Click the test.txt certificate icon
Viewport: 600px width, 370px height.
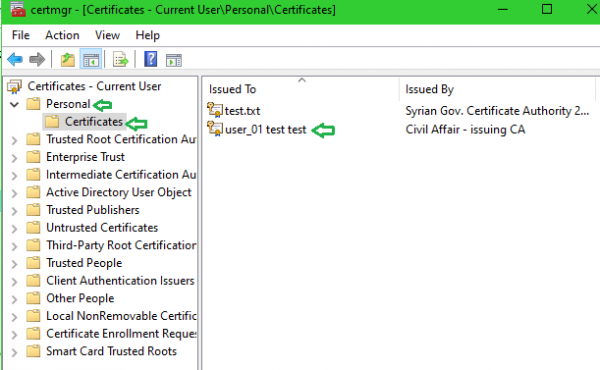click(215, 110)
